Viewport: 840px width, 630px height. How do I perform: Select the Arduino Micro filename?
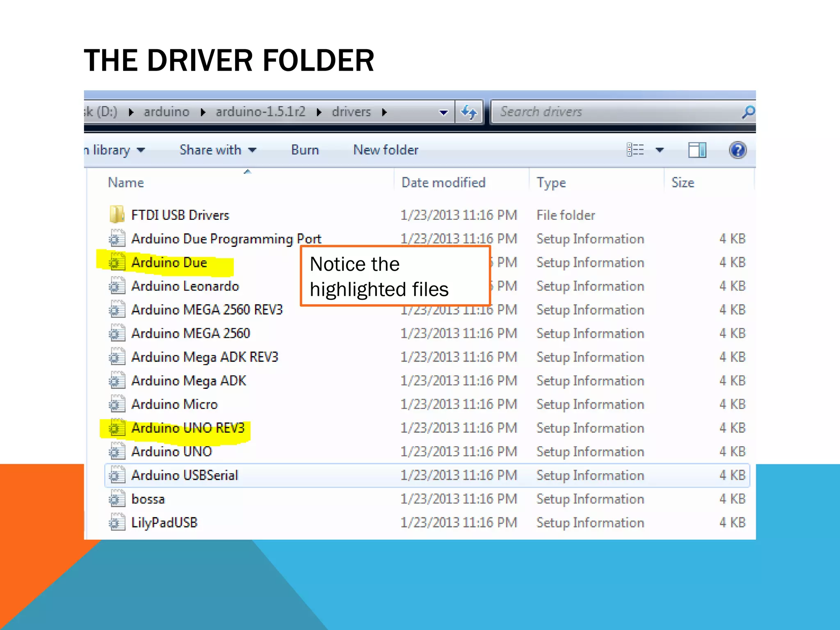point(174,404)
